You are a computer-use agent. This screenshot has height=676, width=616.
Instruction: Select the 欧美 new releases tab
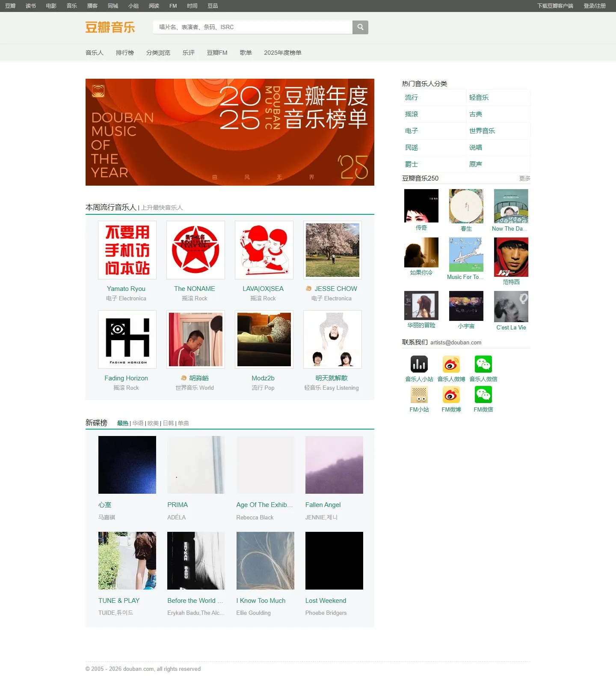[153, 423]
